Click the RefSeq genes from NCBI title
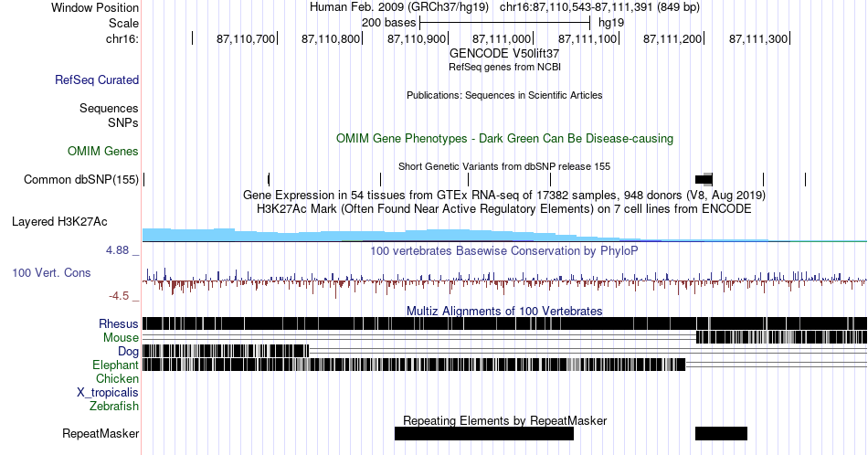868x455 pixels. click(505, 67)
